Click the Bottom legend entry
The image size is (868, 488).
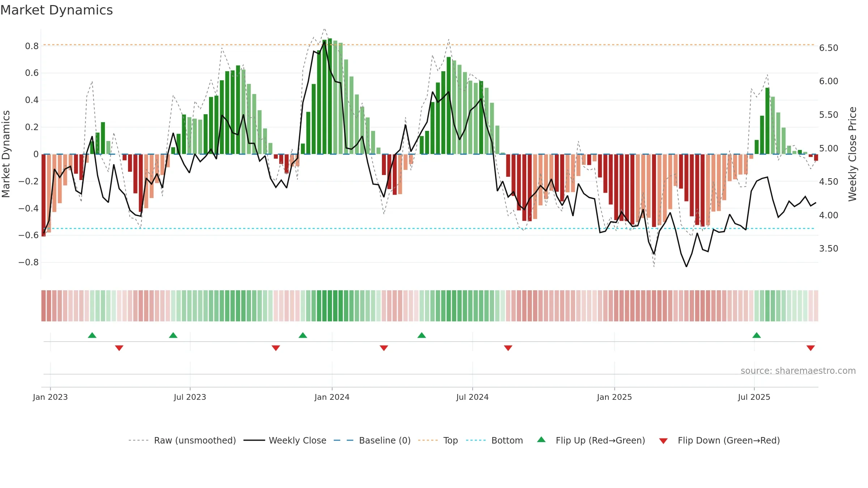click(494, 440)
